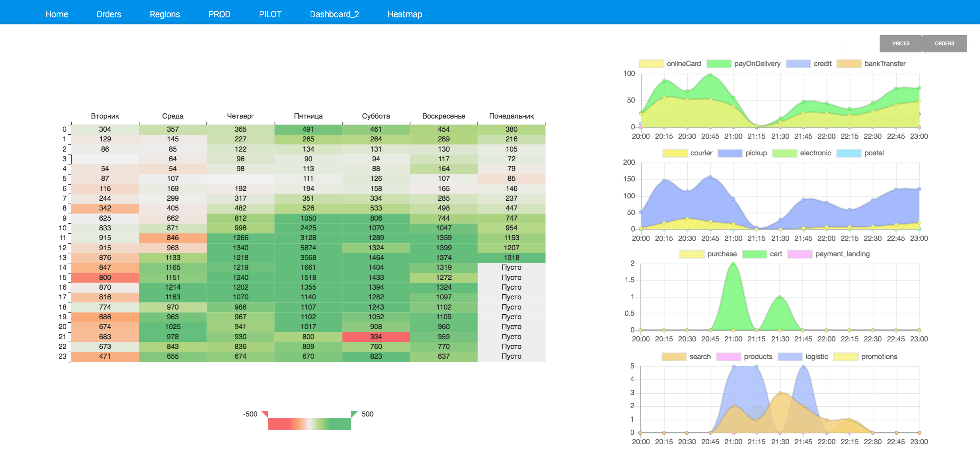Viewport: 980px width, 451px height.
Task: Toggle the onlineCard legend swatch
Action: [x=651, y=64]
